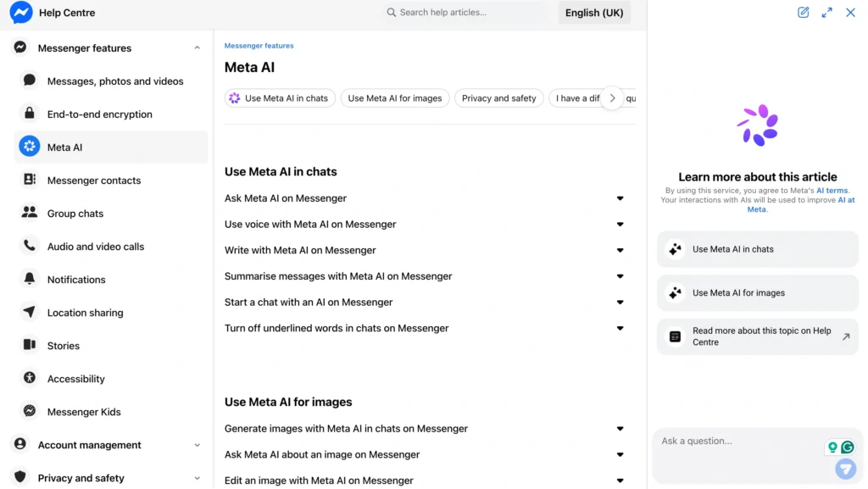Click the Accessibility person icon

[30, 378]
